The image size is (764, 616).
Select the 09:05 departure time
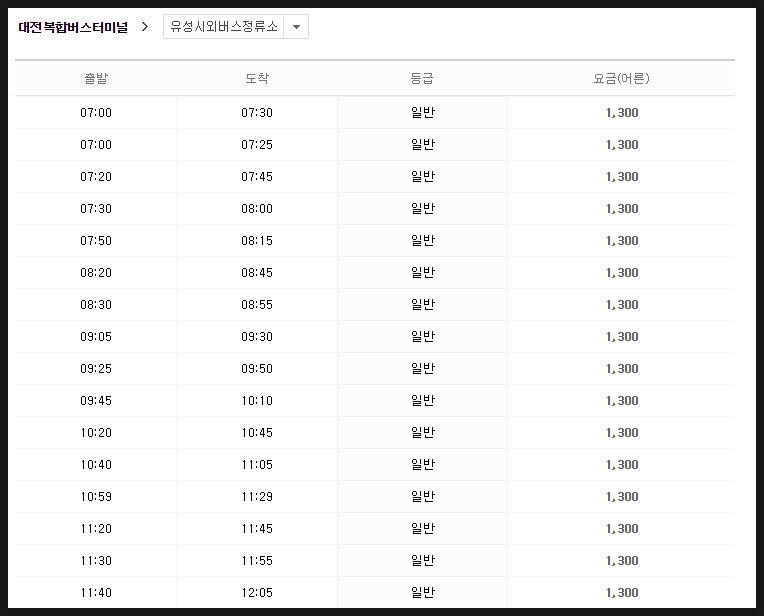coord(96,337)
